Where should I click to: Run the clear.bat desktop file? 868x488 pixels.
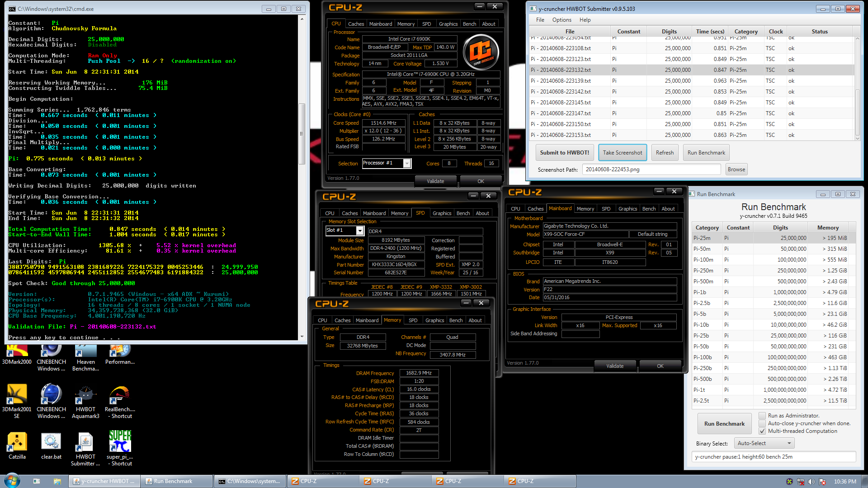tap(51, 446)
